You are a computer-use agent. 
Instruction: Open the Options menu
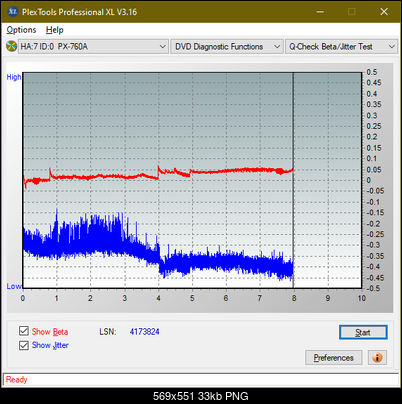(x=21, y=30)
